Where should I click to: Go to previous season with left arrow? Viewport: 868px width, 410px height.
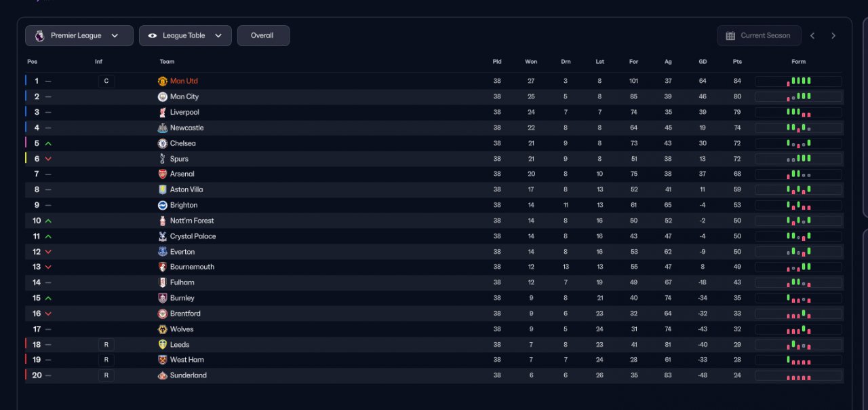tap(812, 36)
